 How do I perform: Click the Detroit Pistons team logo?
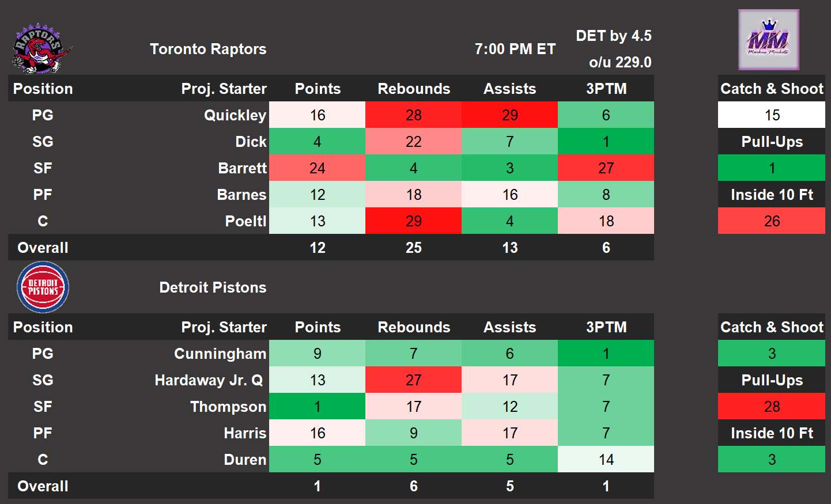[x=43, y=287]
